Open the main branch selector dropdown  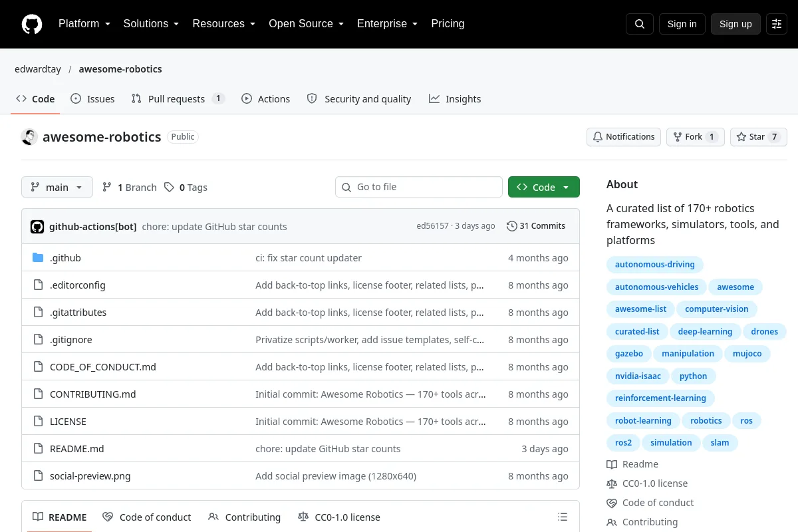point(57,188)
